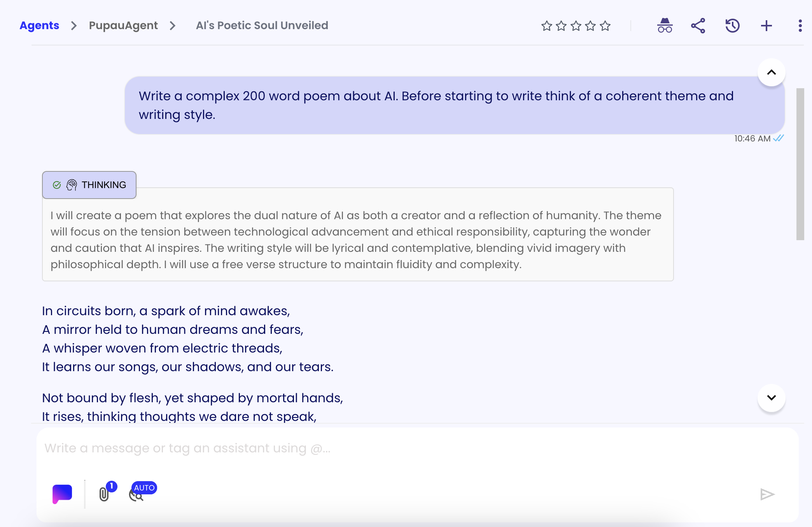Open the share conversation icon
812x527 pixels.
tap(698, 26)
